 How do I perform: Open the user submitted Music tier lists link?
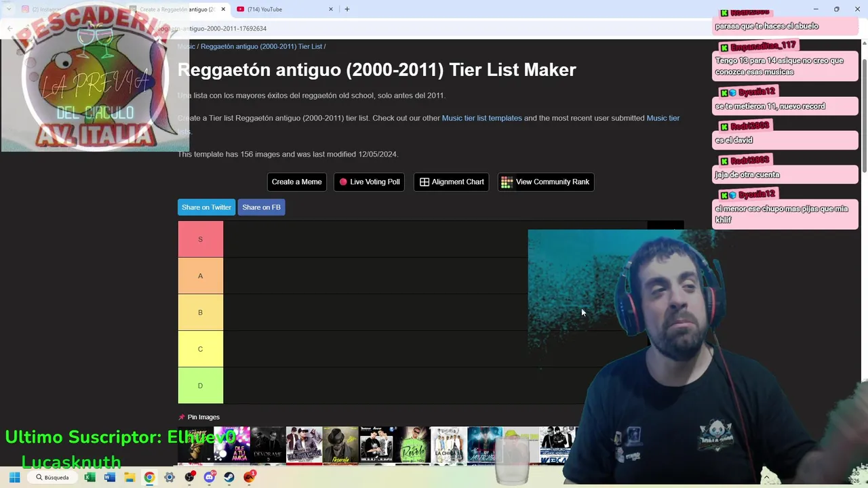tap(663, 118)
